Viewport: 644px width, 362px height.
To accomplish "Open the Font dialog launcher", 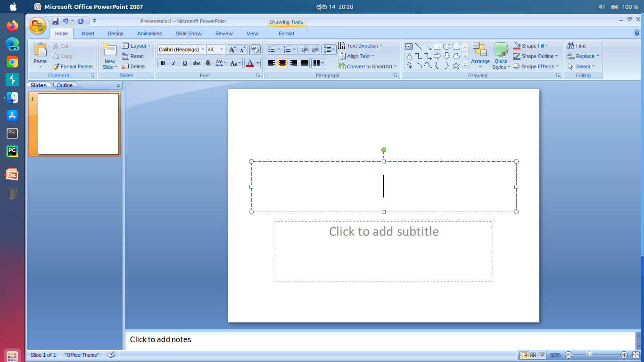I will pyautogui.click(x=258, y=75).
